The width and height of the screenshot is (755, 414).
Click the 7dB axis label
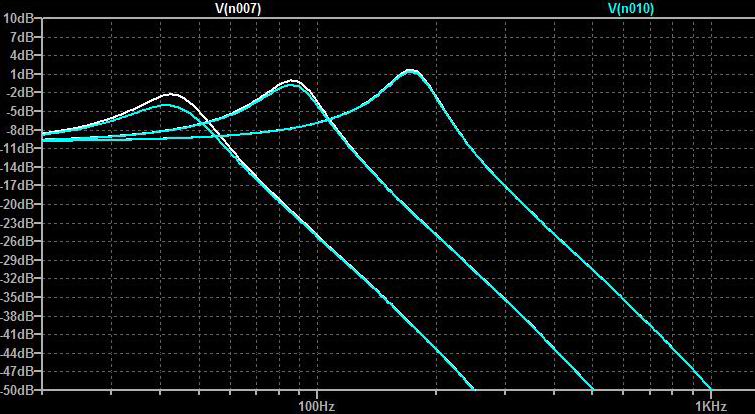pos(22,37)
